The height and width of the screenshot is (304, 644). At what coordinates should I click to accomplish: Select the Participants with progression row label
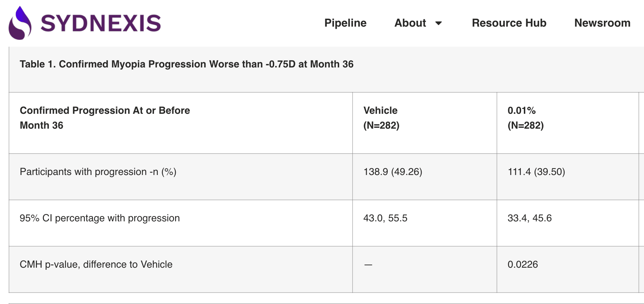(98, 172)
